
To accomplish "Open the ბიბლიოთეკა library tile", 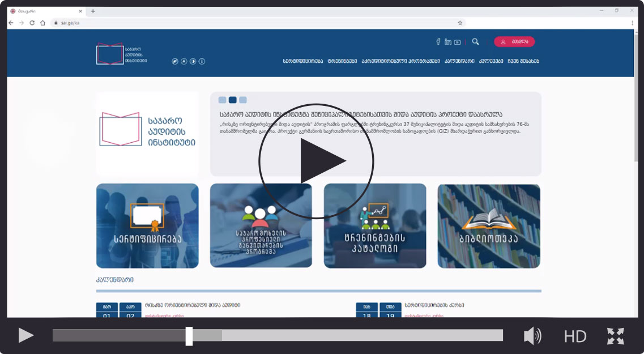I will (489, 225).
